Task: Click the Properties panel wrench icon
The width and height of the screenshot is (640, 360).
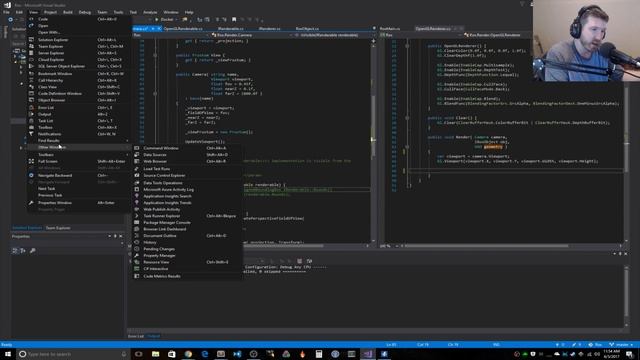Action: pyautogui.click(x=33, y=250)
